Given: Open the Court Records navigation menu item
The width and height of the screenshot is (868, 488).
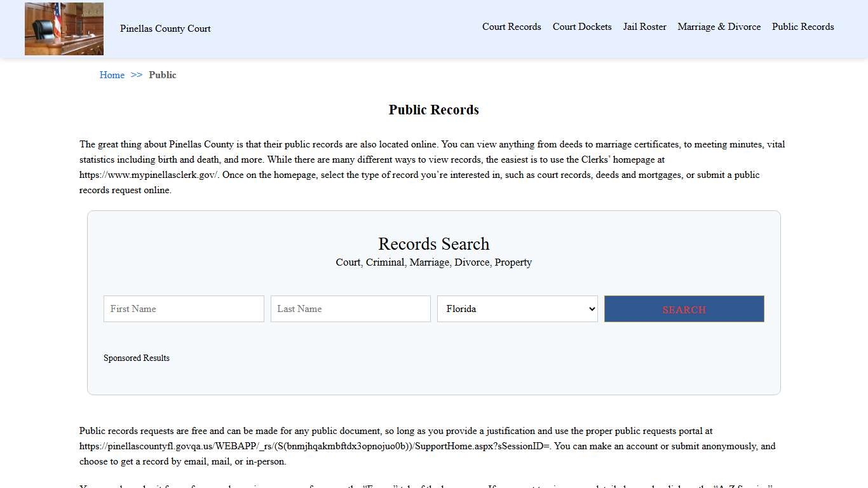Looking at the screenshot, I should point(512,27).
